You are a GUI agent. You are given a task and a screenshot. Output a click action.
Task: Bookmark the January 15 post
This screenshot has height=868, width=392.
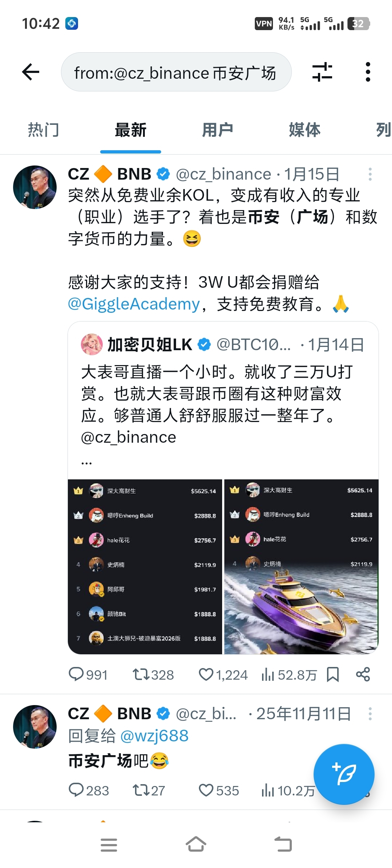(332, 675)
